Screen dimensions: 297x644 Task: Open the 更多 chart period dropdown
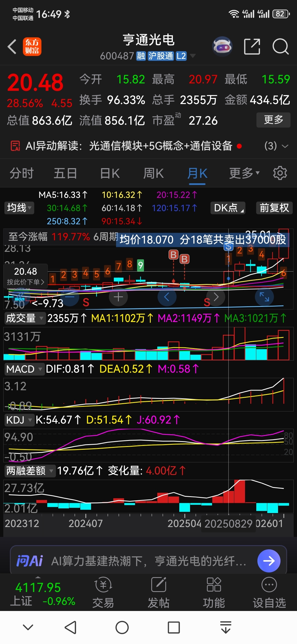[244, 173]
